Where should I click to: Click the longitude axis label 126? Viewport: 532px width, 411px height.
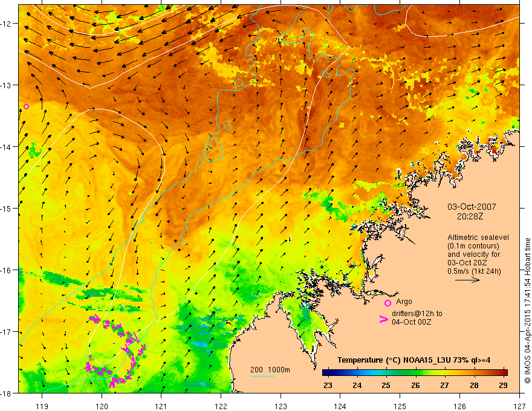459,406
